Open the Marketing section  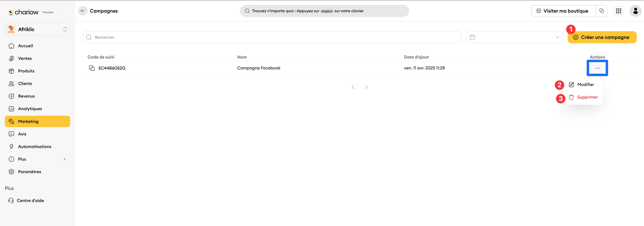[38, 122]
